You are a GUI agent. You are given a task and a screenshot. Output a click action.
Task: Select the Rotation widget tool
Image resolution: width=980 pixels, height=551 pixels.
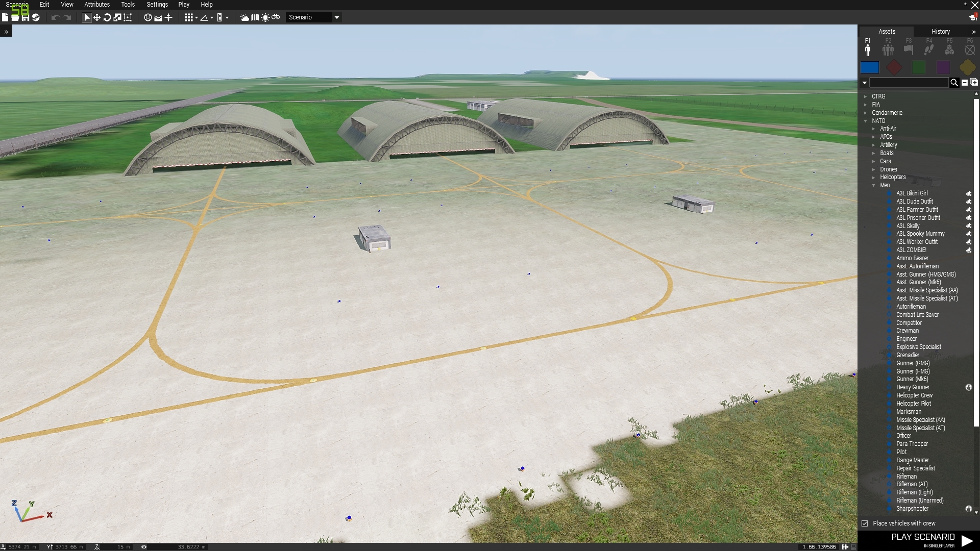click(107, 17)
